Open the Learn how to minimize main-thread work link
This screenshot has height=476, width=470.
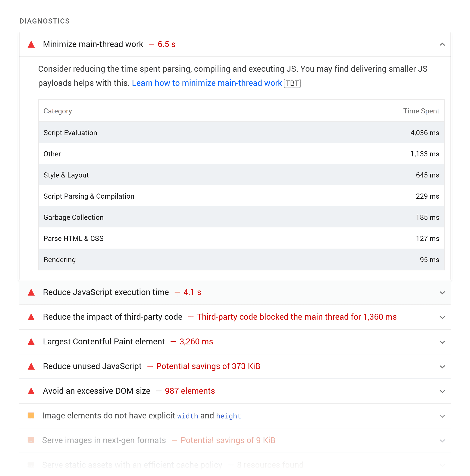coord(207,83)
